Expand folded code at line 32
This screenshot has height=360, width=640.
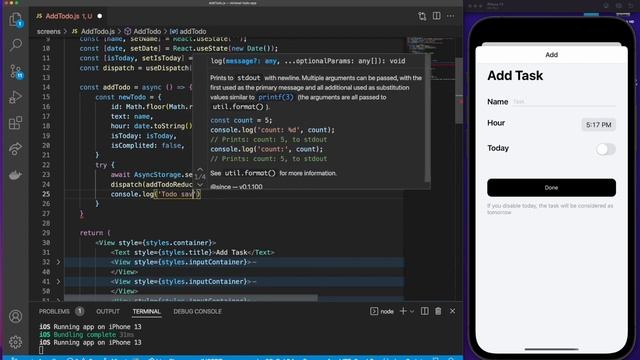click(58, 262)
